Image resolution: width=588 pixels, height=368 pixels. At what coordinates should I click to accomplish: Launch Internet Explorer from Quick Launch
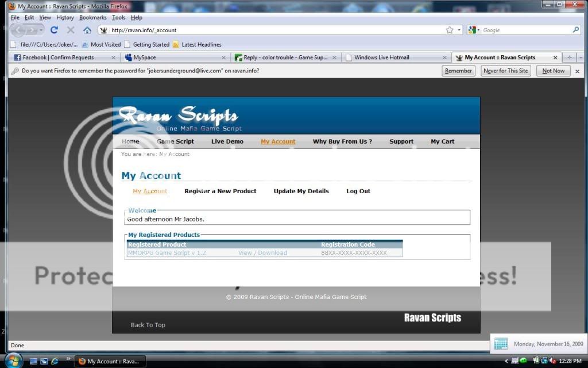55,361
